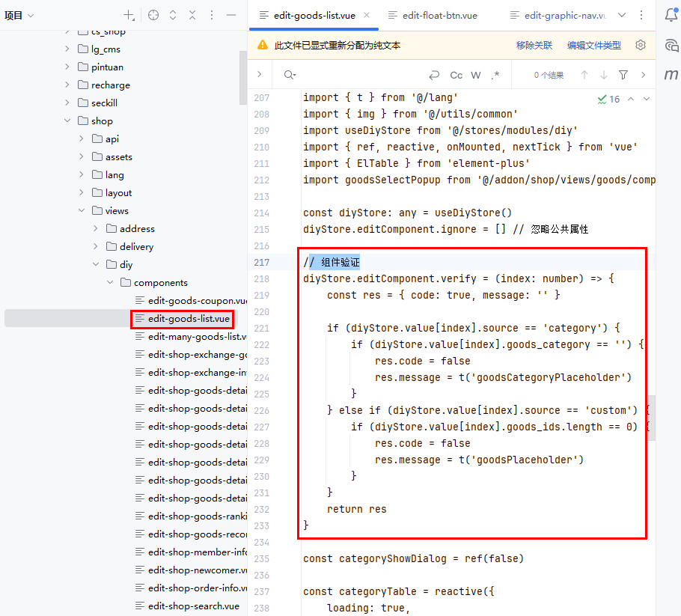Click the locate opened file target icon
Viewport: 681px width, 616px height.
click(x=153, y=15)
